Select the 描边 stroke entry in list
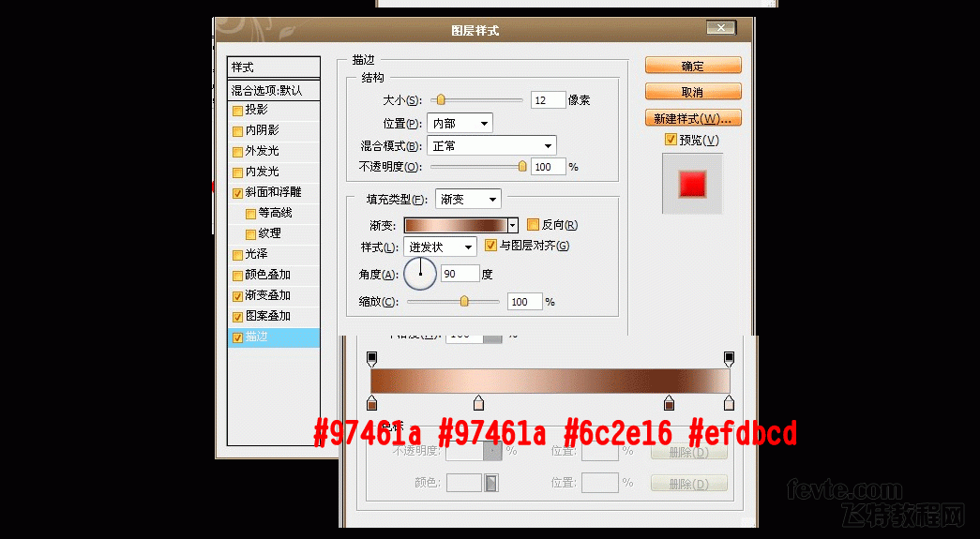This screenshot has height=539, width=980. (x=274, y=337)
